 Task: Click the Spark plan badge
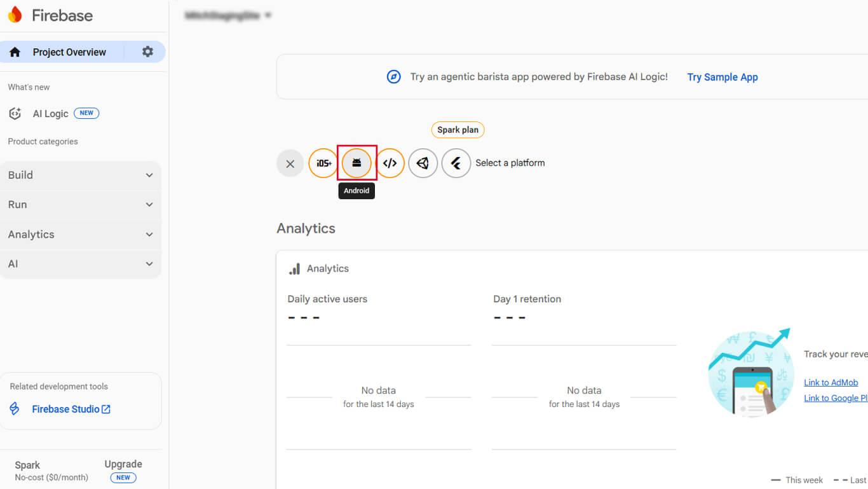tap(458, 130)
